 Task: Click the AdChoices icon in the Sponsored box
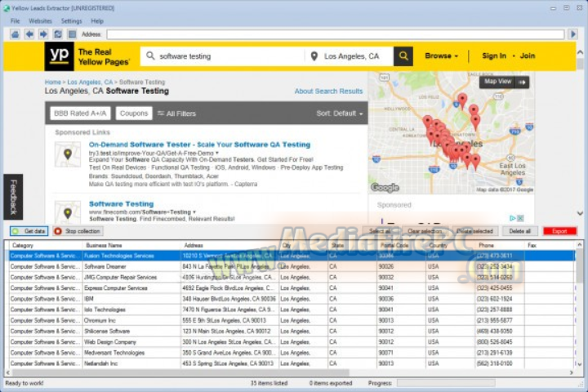(513, 218)
